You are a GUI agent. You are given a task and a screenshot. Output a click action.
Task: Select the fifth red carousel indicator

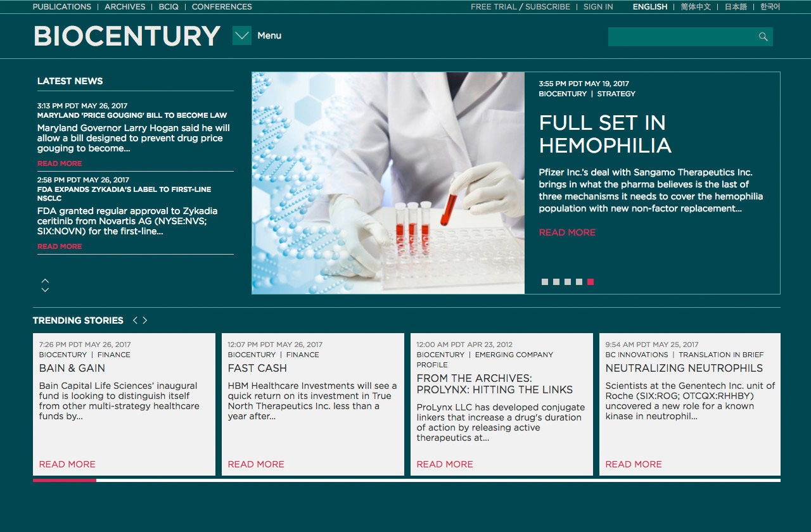click(x=591, y=282)
